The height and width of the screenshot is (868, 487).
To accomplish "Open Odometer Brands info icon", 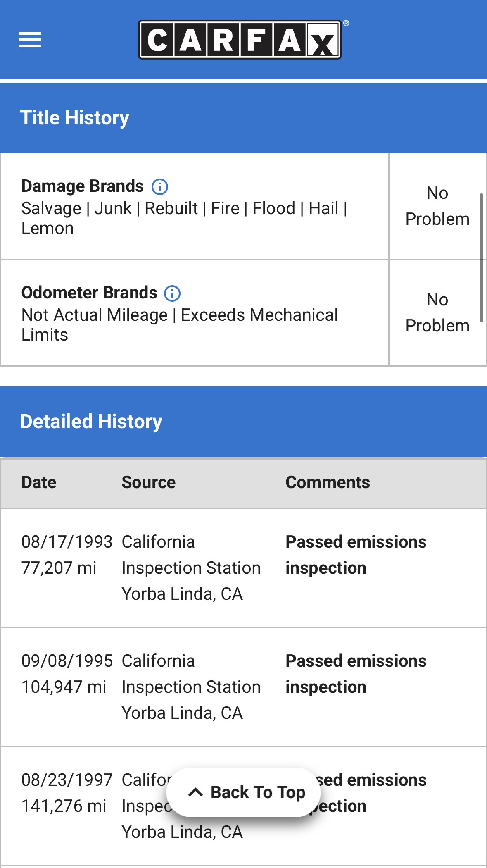I will [172, 293].
